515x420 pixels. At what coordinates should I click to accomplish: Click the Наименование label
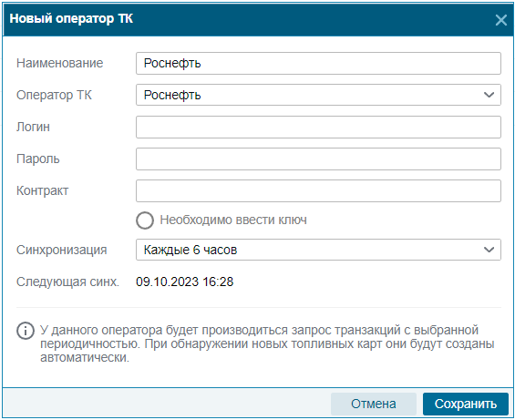pos(60,63)
